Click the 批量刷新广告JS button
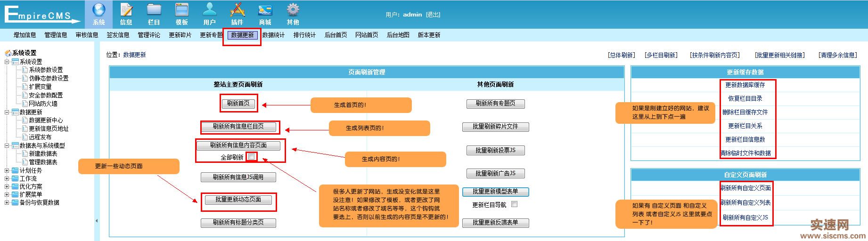 click(x=495, y=173)
